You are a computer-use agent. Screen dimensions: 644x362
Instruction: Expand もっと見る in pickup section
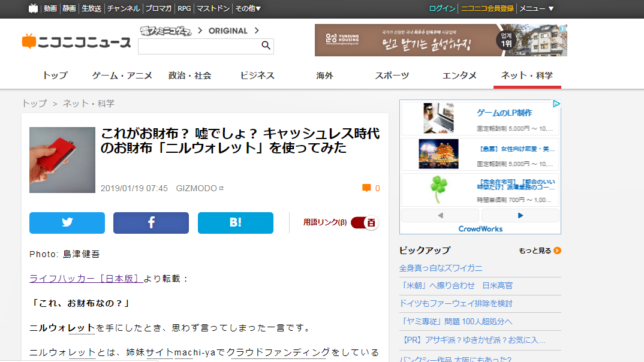[x=540, y=251]
